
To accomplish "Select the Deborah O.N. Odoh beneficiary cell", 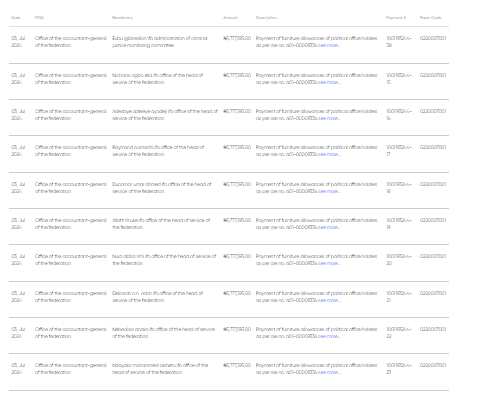I will (157, 297).
